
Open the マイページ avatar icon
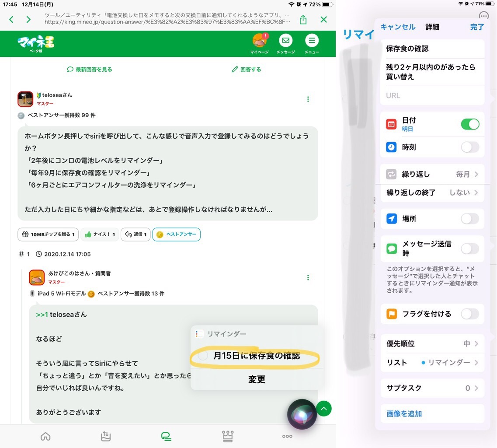260,41
